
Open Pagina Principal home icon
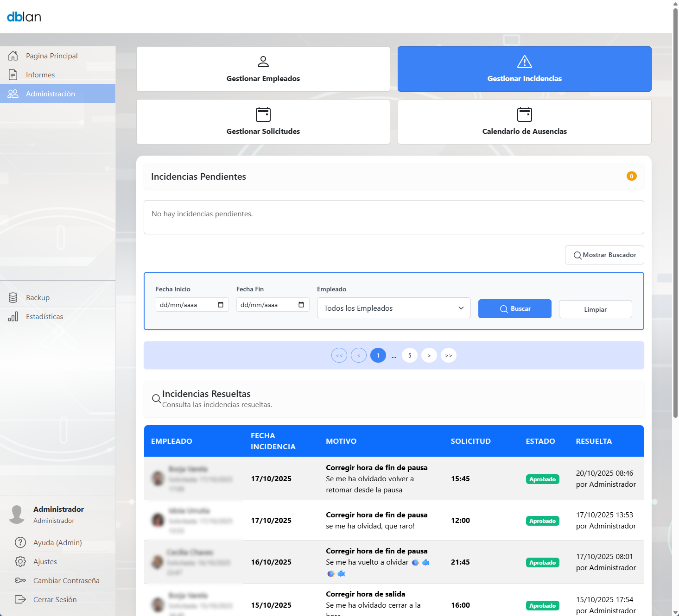click(13, 56)
